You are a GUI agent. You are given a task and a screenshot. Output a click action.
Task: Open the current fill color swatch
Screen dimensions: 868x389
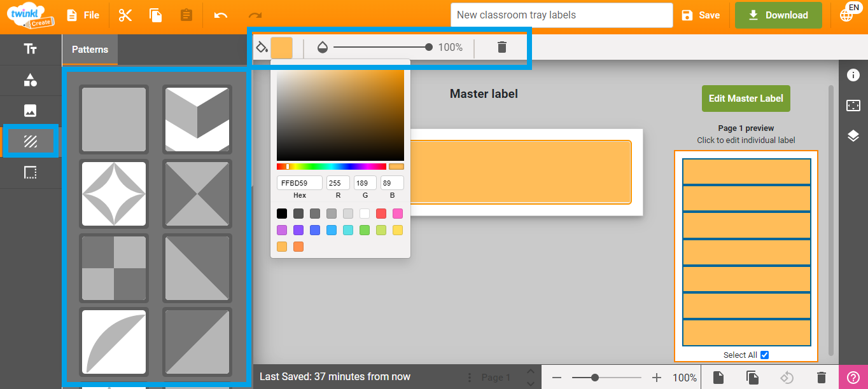[x=282, y=48]
